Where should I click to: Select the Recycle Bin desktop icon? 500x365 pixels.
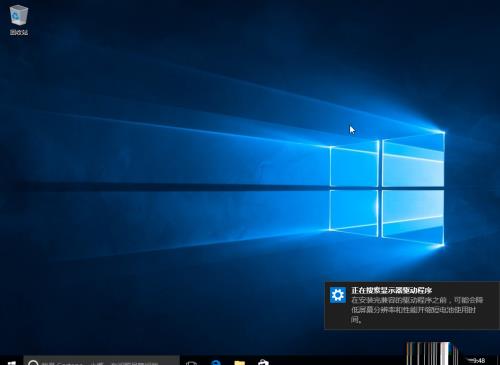19,19
